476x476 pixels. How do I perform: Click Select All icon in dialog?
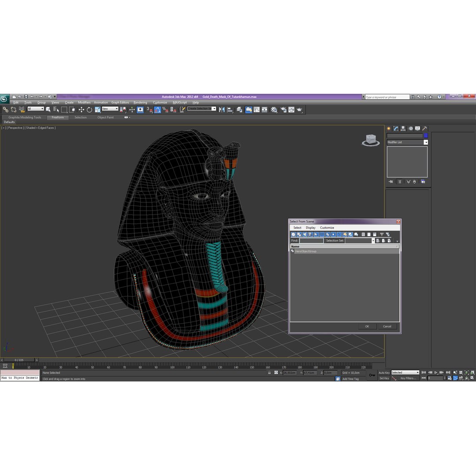coord(363,234)
